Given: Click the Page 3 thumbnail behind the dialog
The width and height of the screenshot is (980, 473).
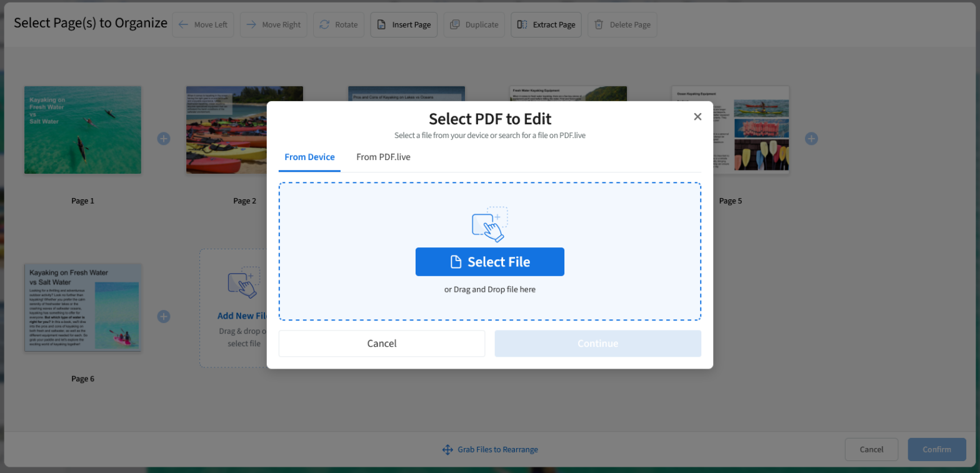Looking at the screenshot, I should coord(406,94).
